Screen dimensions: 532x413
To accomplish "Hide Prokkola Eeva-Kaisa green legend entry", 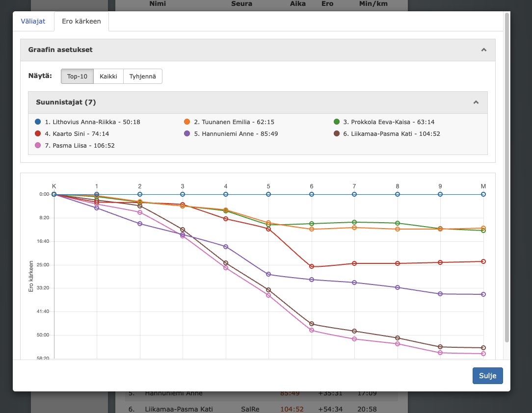I will (x=337, y=122).
